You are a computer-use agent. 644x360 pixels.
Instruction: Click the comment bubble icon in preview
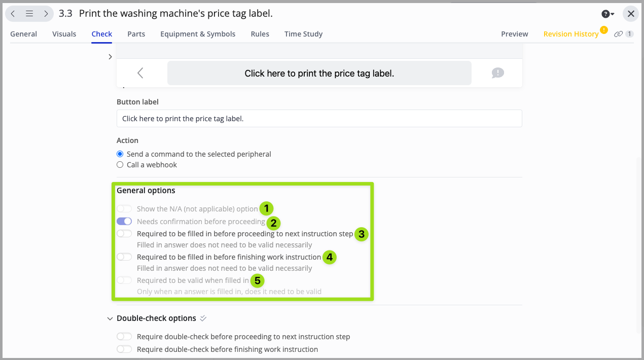(x=497, y=73)
